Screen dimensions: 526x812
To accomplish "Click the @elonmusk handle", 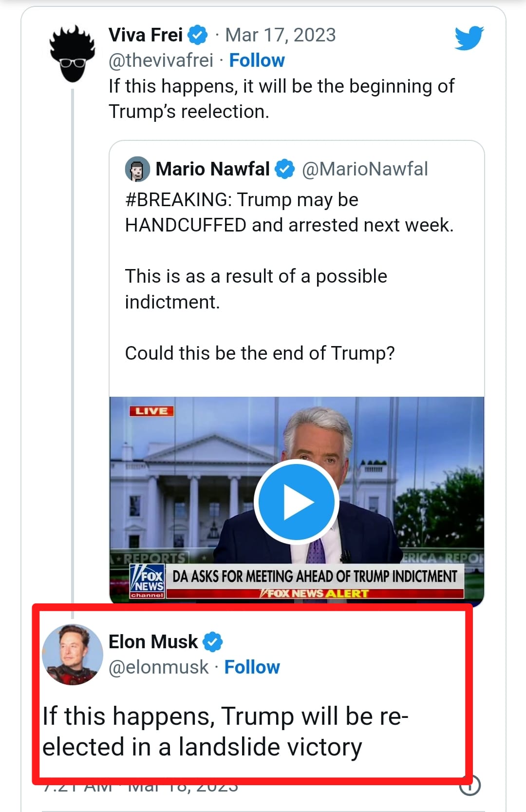I will coord(158,667).
